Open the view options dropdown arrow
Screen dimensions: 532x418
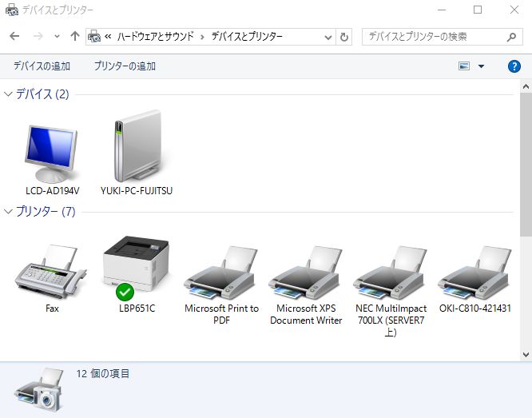tap(481, 66)
